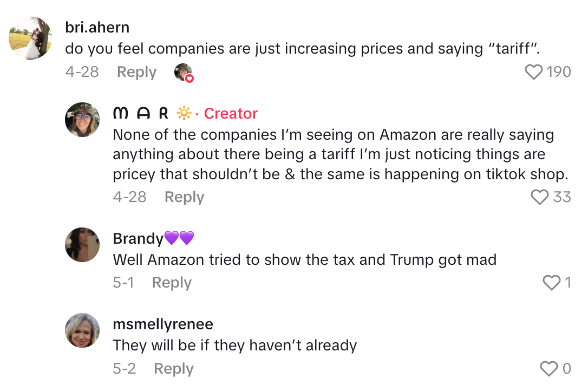Viewport: 588px width, 391px height.
Task: Reply to bri.ahern's tariff comment
Action: [136, 72]
